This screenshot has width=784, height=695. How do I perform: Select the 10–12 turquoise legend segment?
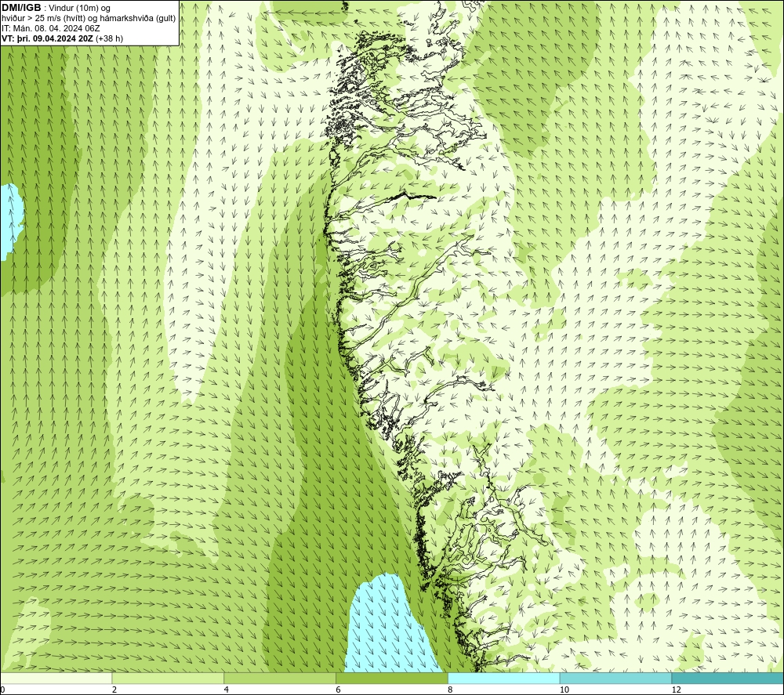point(616,679)
